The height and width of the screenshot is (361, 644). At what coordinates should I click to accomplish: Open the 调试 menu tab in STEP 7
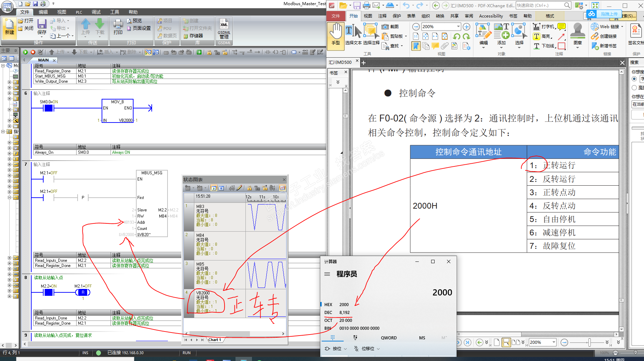(96, 12)
